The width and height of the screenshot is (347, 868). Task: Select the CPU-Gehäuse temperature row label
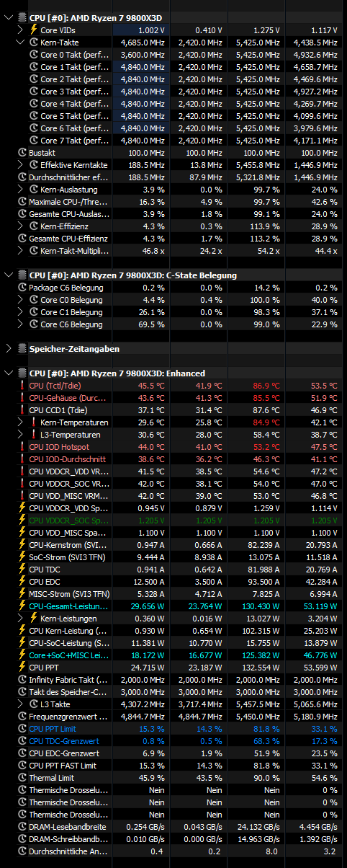point(69,398)
